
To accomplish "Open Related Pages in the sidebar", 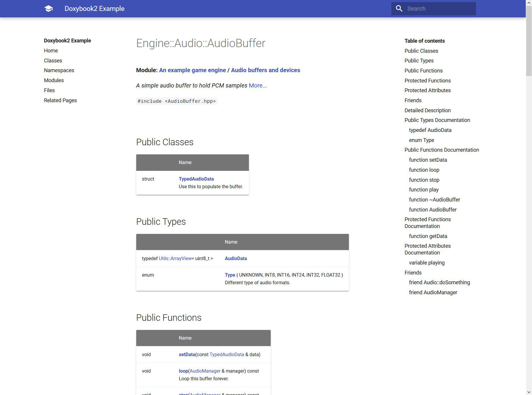I will click(60, 100).
